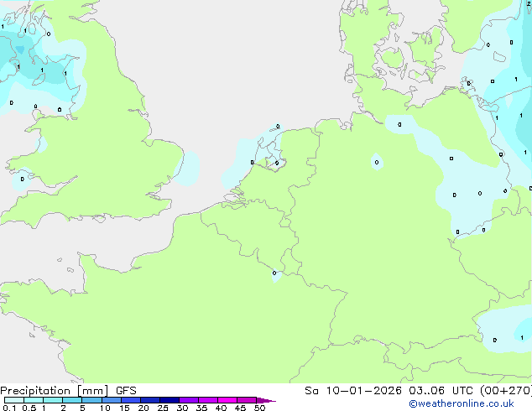Click the "10" legend value

click(x=105, y=408)
